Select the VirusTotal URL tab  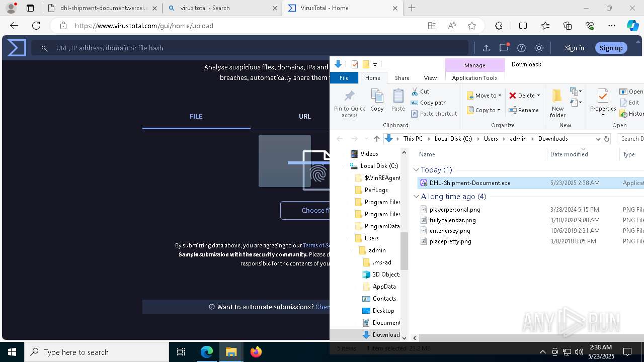(x=305, y=116)
